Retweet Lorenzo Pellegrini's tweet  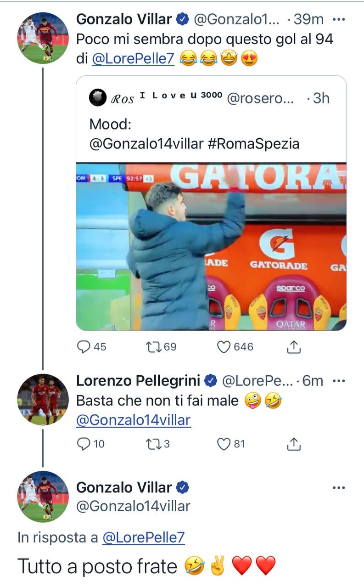(152, 444)
